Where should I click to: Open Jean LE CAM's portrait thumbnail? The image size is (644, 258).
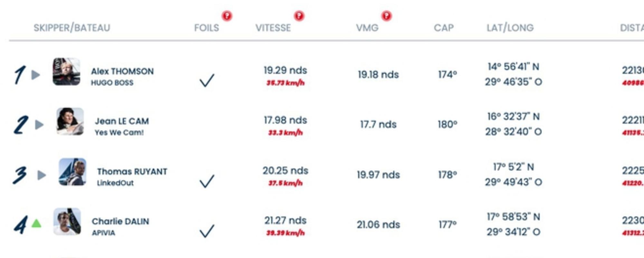70,121
